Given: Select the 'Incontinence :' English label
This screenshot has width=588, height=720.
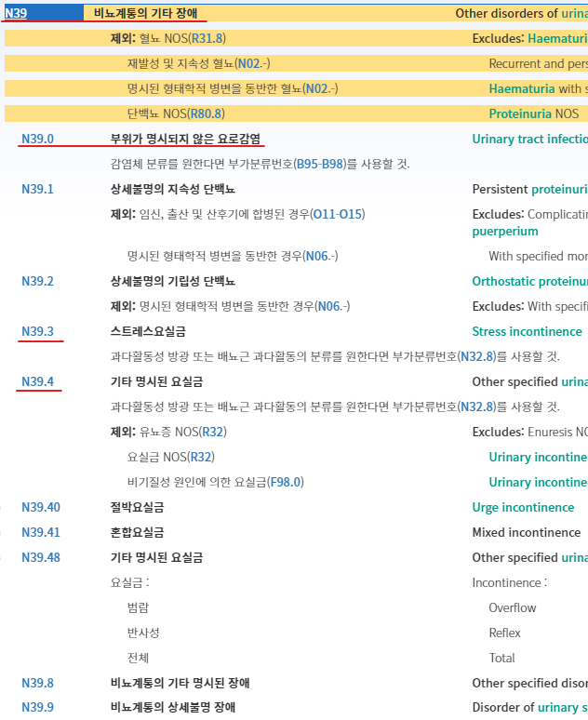Looking at the screenshot, I should point(510,582).
